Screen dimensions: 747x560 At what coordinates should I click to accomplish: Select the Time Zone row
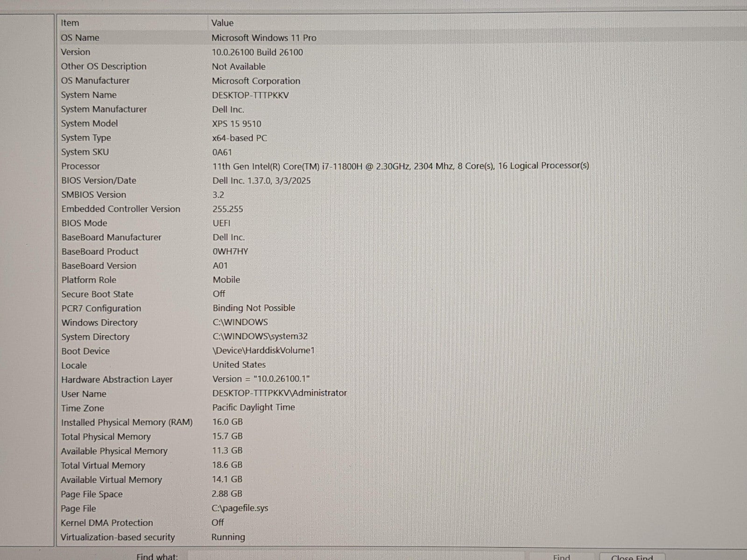pos(83,408)
